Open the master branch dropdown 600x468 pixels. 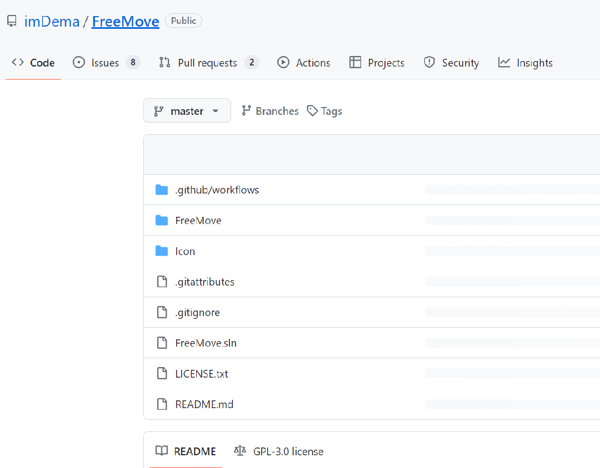coord(187,111)
